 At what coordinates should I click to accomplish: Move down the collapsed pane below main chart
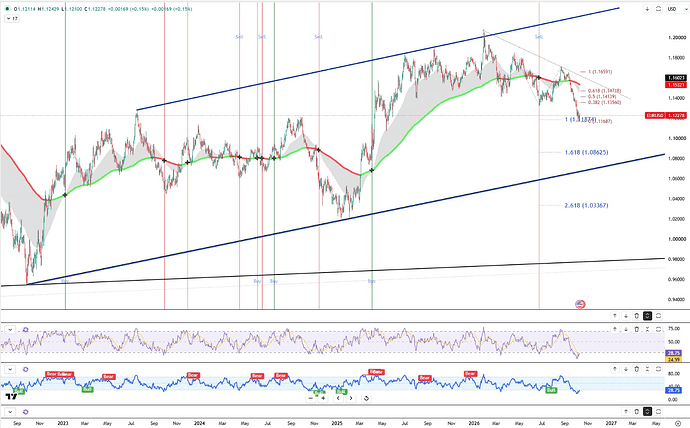626,316
